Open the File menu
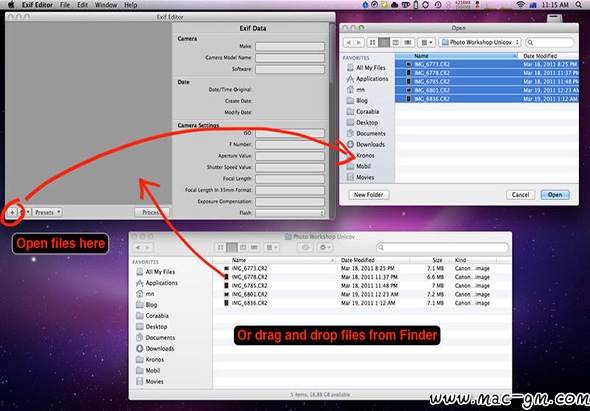This screenshot has height=411, width=590. [x=65, y=5]
